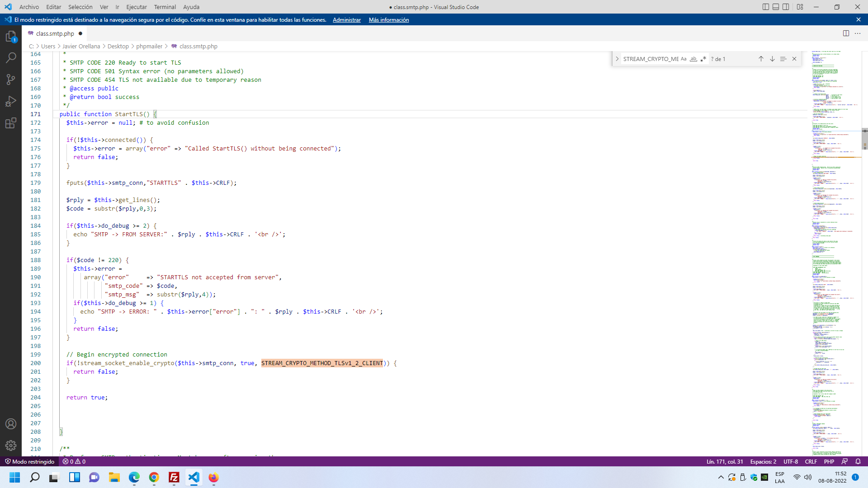Open the Más información link
The image size is (868, 488).
(389, 20)
